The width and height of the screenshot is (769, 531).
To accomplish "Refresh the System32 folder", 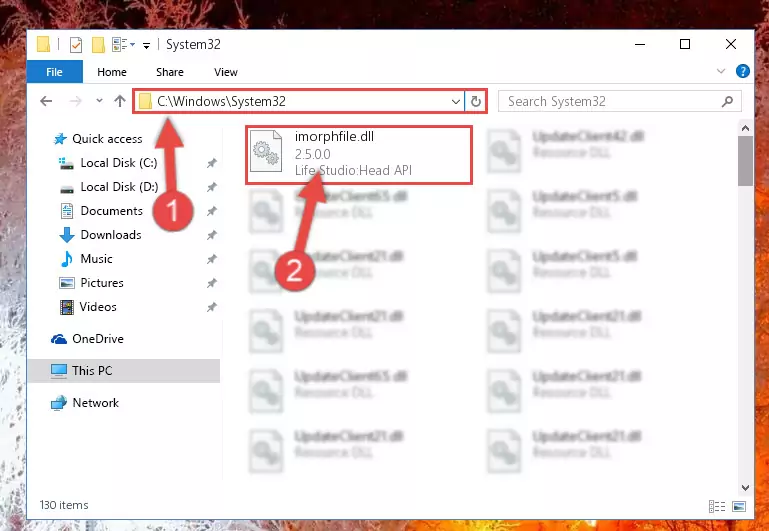I will [x=475, y=101].
